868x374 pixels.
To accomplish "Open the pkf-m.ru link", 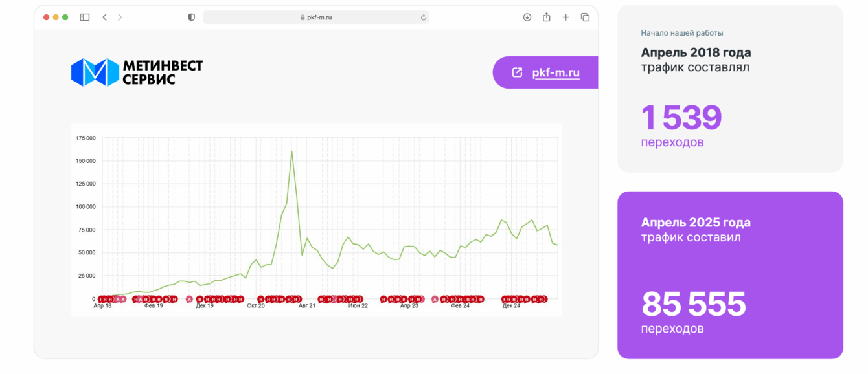I will 556,73.
